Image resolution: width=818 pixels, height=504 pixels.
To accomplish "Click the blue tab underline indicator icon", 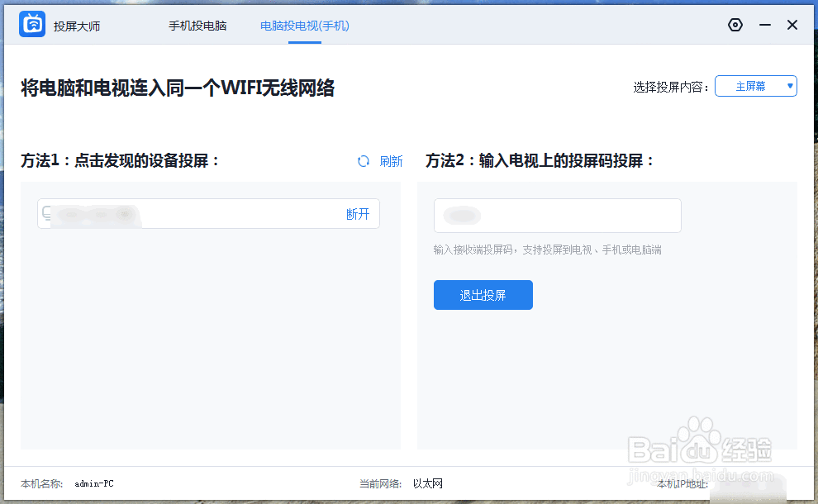I will tap(305, 41).
